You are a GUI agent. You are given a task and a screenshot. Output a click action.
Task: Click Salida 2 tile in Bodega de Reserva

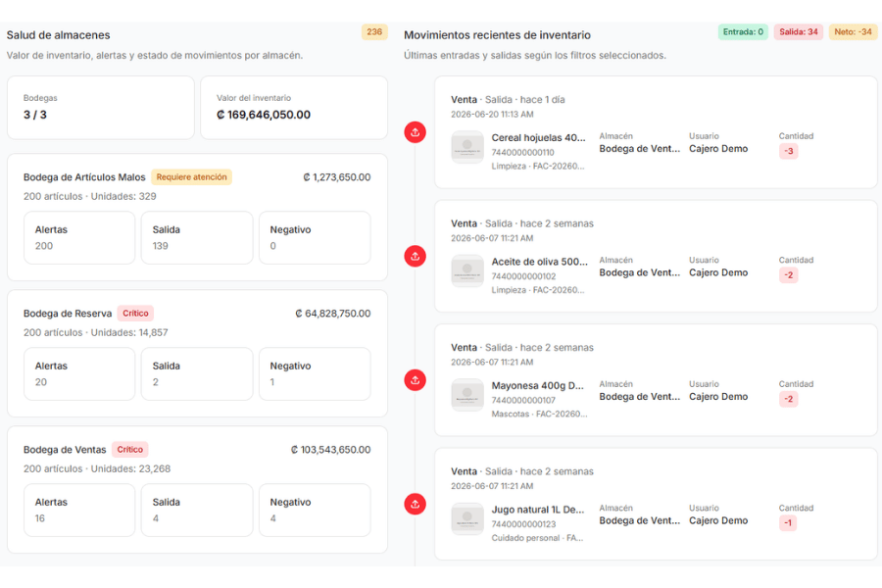197,373
